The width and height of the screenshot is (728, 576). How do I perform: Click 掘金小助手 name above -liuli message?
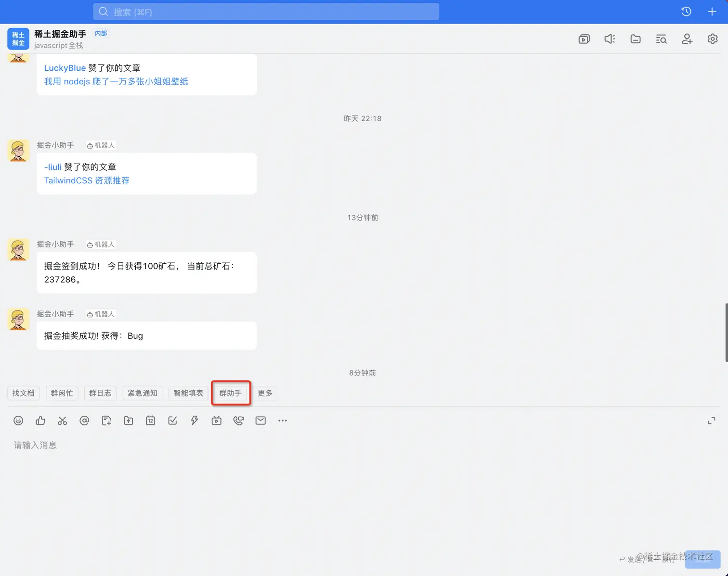point(55,145)
